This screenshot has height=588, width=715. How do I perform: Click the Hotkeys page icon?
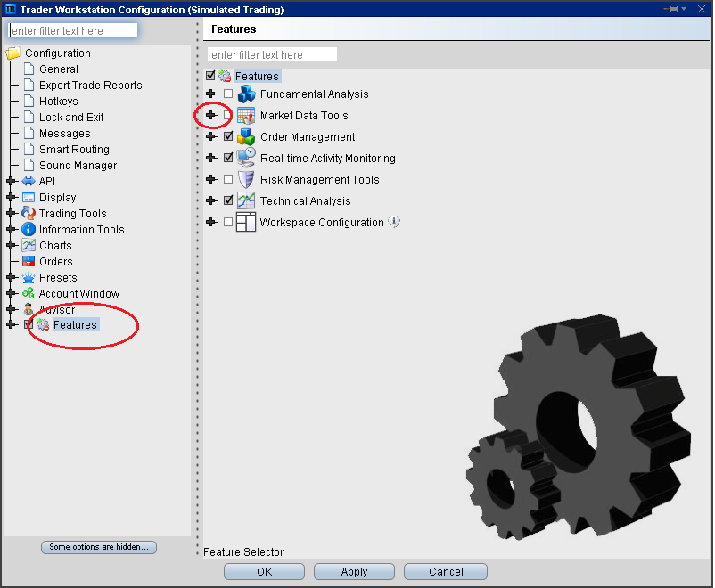pyautogui.click(x=29, y=101)
